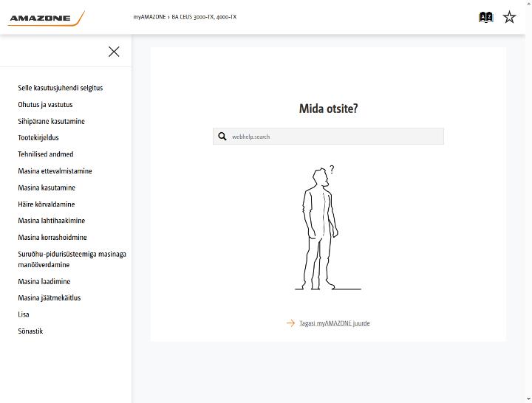Follow the Tagasi myAMAZONE juurde link
532x403 pixels.
click(335, 323)
